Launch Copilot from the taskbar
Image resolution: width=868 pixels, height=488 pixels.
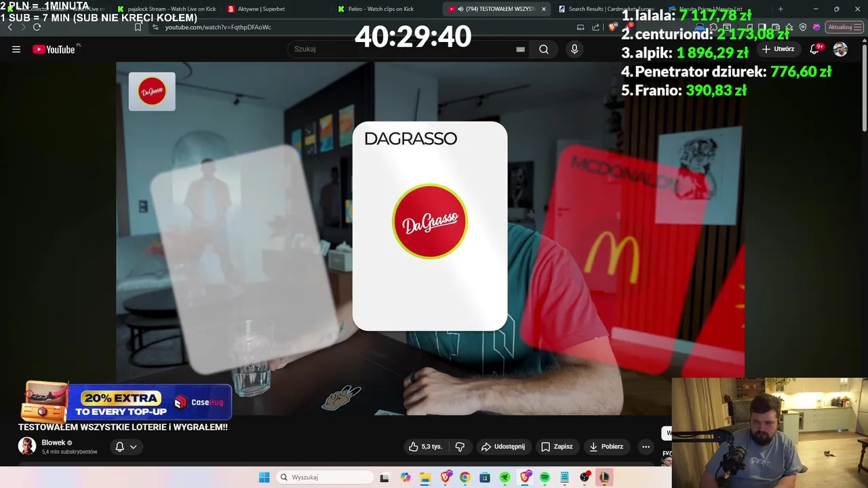click(406, 477)
